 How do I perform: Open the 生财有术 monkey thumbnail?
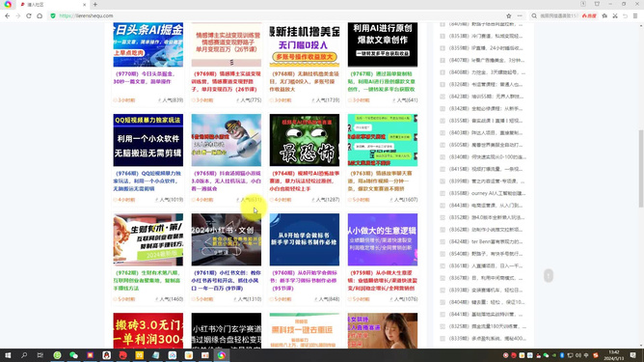(x=148, y=239)
